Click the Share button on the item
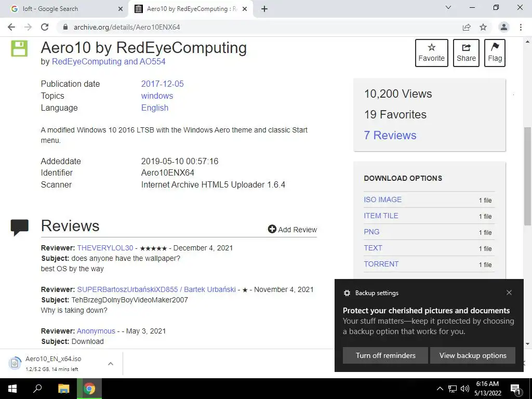Image resolution: width=532 pixels, height=399 pixels. tap(466, 53)
